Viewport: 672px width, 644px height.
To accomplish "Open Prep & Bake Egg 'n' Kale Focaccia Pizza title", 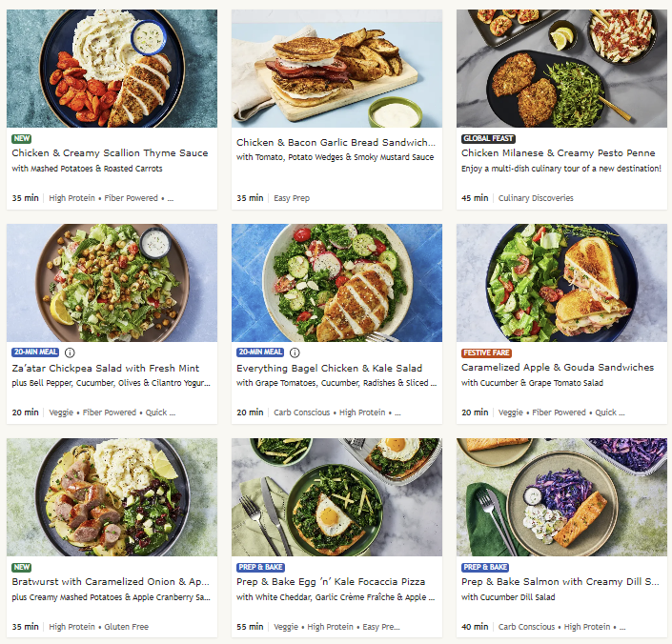I will [331, 581].
